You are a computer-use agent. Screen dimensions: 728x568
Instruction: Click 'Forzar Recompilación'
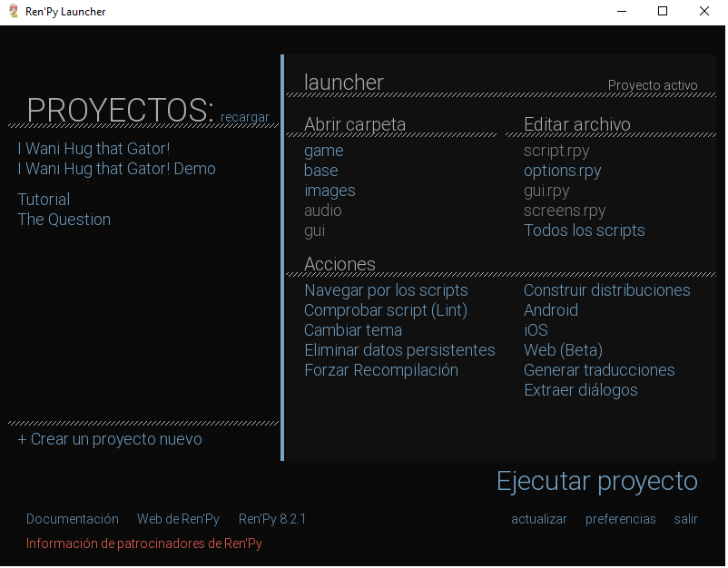click(x=381, y=370)
